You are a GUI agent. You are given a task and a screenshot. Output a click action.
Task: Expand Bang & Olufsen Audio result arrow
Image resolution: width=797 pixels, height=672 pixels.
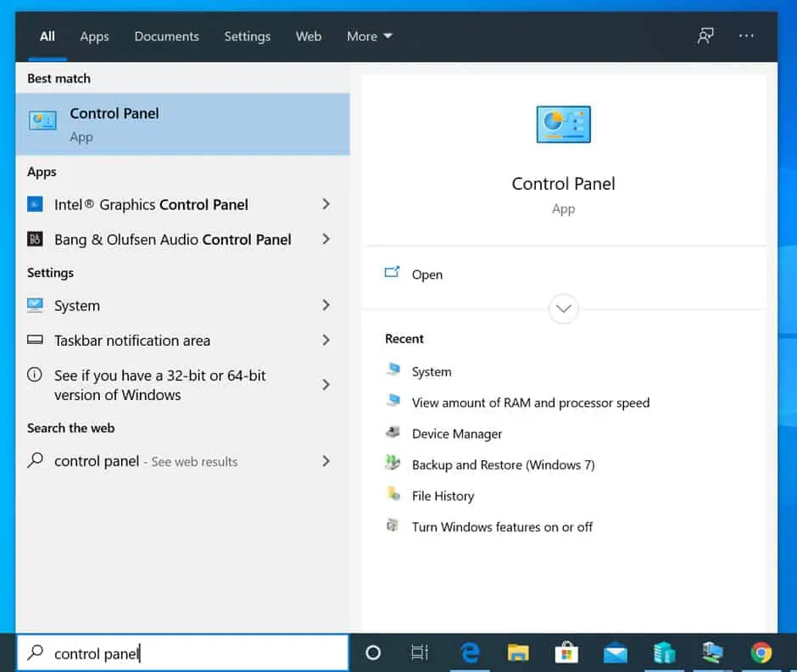[326, 240]
